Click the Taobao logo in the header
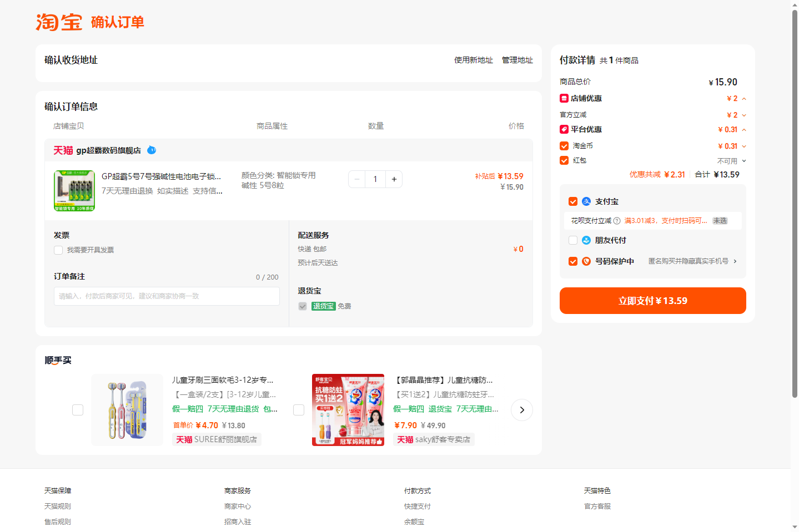 [59, 22]
